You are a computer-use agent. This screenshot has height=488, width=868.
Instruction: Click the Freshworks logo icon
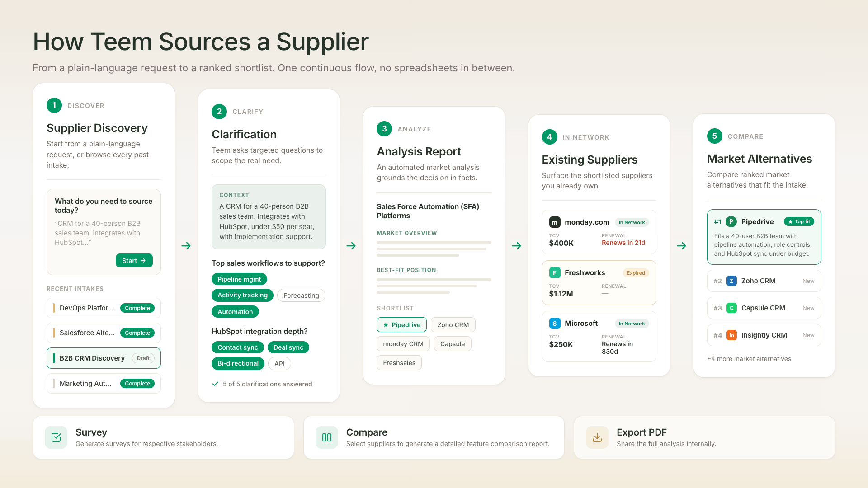pyautogui.click(x=555, y=273)
